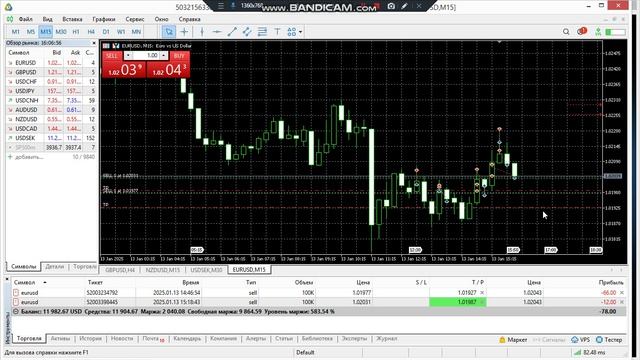Select the Fibonacci retracement tool
Image resolution: width=640 pixels, height=360 pixels.
tap(262, 32)
